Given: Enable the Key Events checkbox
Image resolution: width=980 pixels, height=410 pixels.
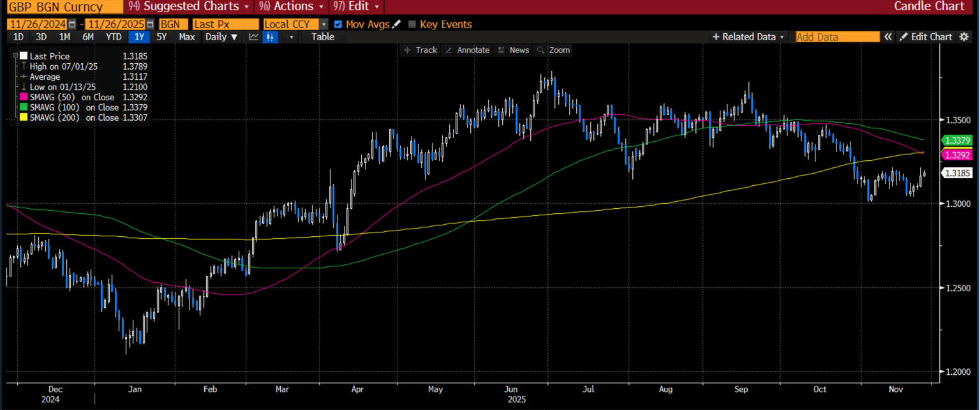Looking at the screenshot, I should coord(413,24).
